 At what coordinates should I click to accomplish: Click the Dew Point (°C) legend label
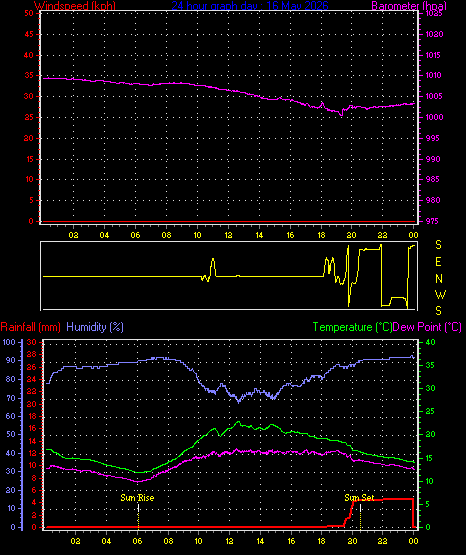tap(427, 327)
